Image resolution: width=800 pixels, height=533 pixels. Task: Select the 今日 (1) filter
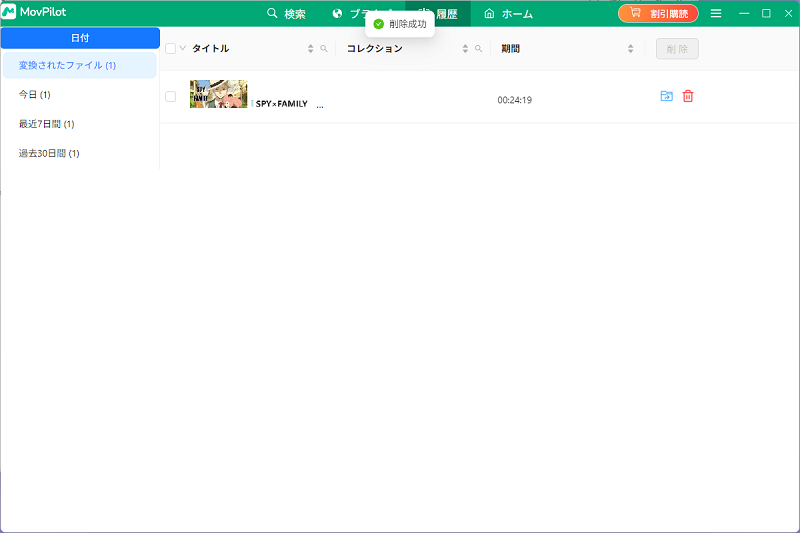(80, 94)
